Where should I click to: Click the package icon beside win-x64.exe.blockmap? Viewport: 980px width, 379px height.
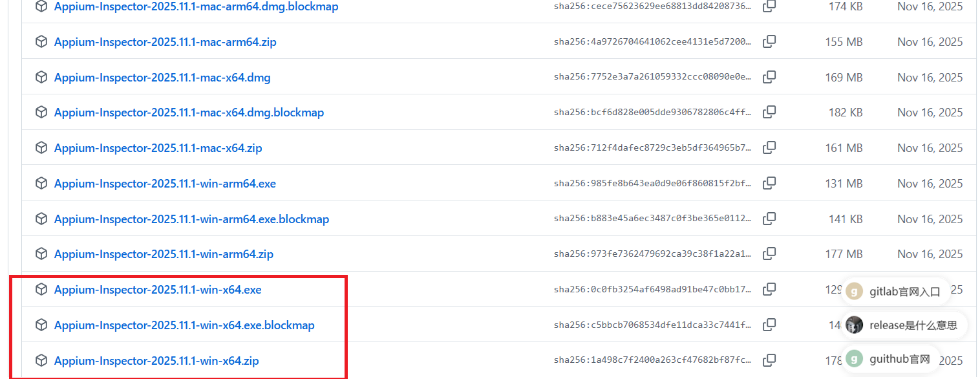pyautogui.click(x=41, y=325)
